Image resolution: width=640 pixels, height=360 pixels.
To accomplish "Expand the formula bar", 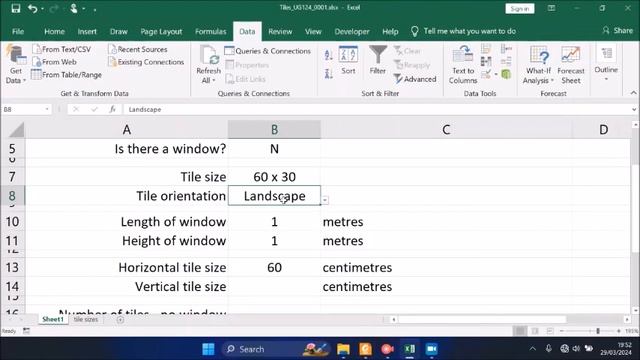I will pos(634,109).
